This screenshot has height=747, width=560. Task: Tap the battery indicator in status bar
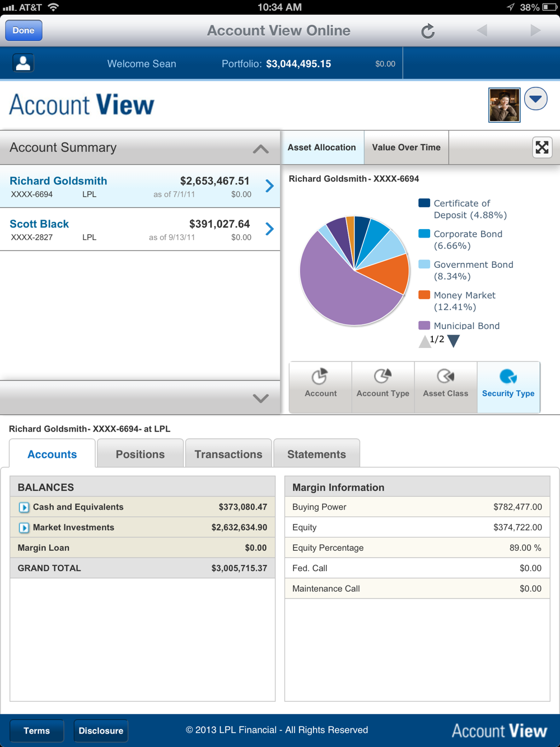[x=549, y=7]
